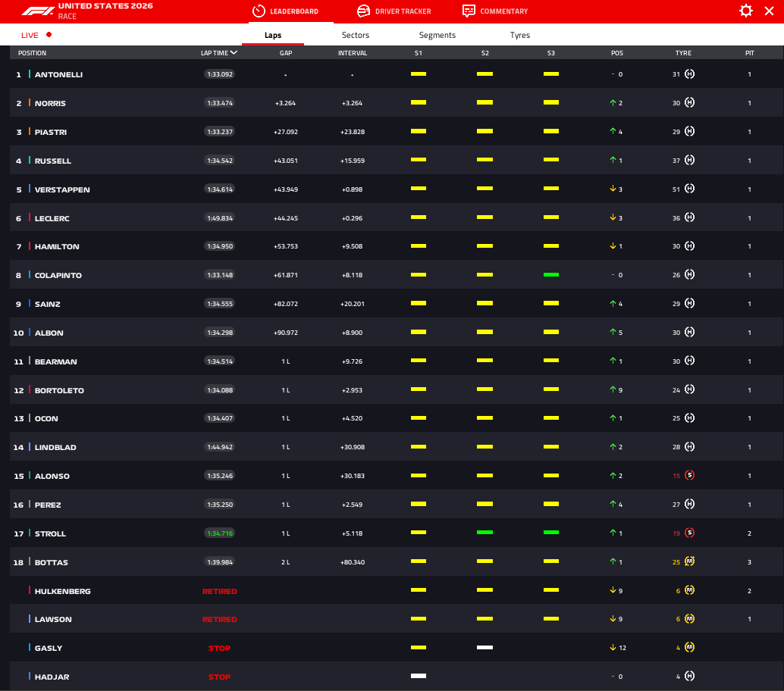Click Stroll's green S2 sector bar
The width and height of the screenshot is (784, 691).
[x=485, y=533]
